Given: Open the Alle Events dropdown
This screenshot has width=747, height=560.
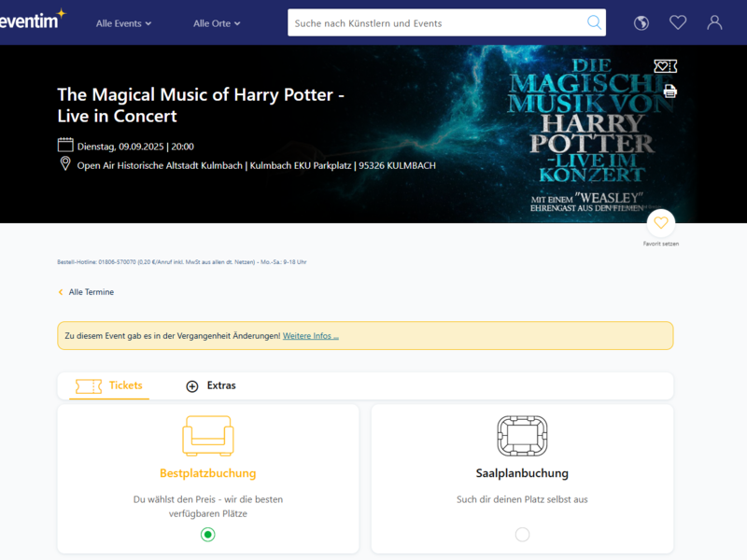Looking at the screenshot, I should (x=123, y=23).
